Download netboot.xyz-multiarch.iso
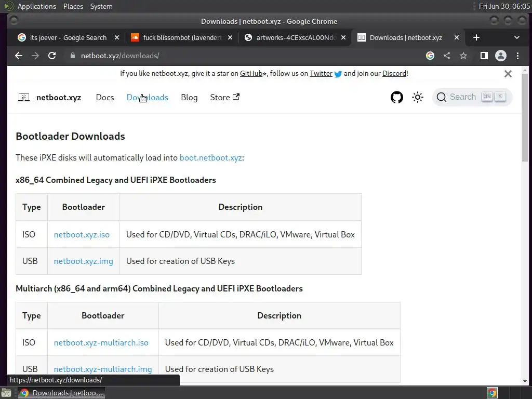This screenshot has width=532, height=399. point(101,343)
